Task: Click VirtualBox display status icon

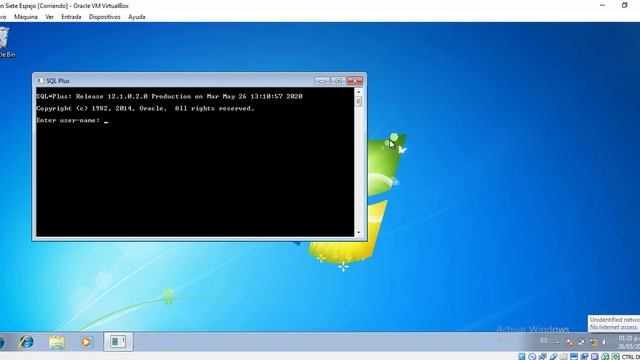Action: click(574, 357)
